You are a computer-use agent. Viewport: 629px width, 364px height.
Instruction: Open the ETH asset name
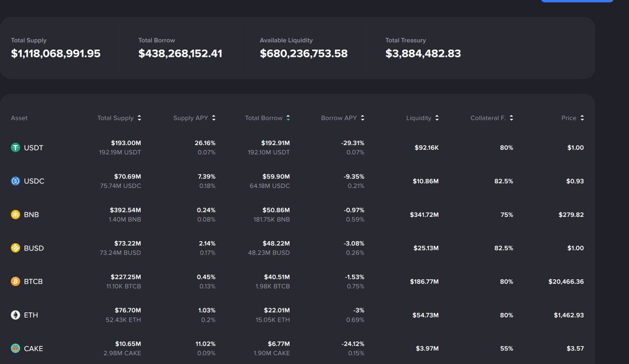coord(31,315)
